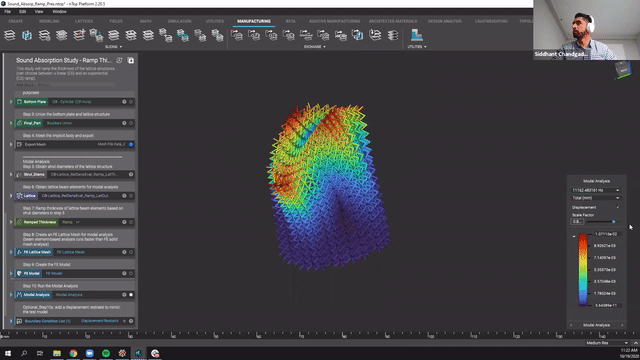Image resolution: width=640 pixels, height=360 pixels.
Task: Toggle visibility circle of the Modal Analysis block
Action: 131,295
